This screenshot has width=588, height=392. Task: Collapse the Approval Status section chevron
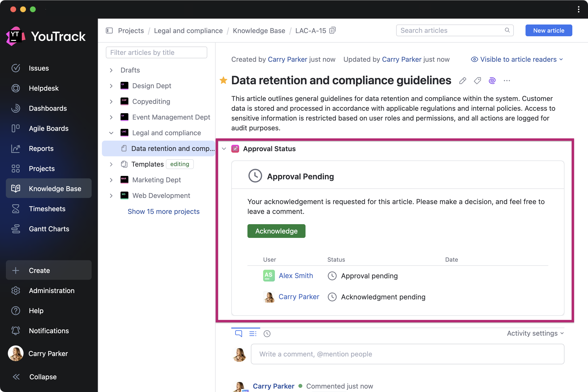click(224, 149)
